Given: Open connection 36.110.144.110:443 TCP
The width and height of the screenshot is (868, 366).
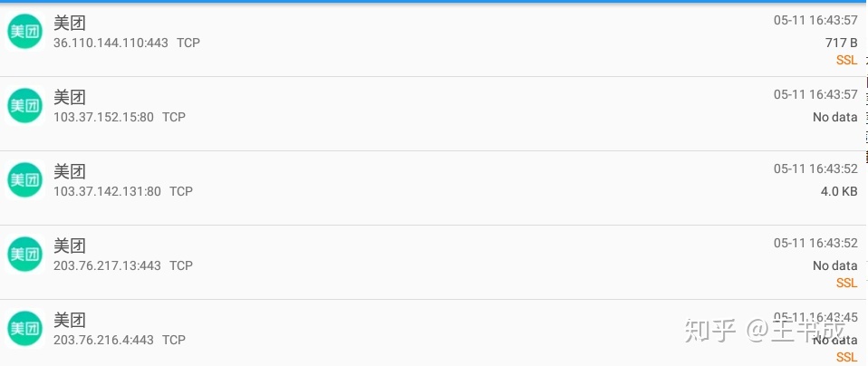Looking at the screenshot, I should pyautogui.click(x=432, y=39).
